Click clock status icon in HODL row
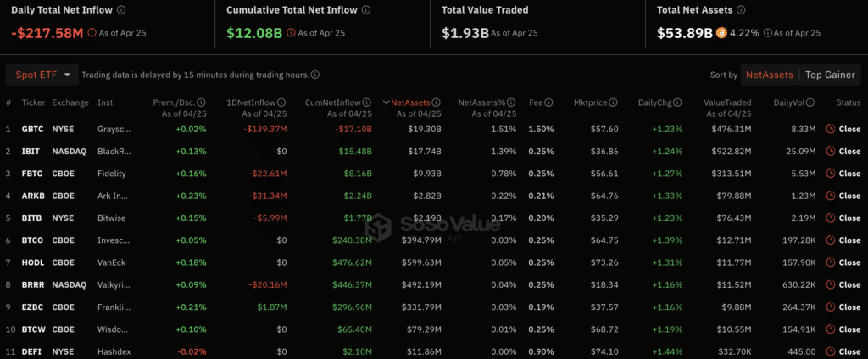 pyautogui.click(x=831, y=262)
